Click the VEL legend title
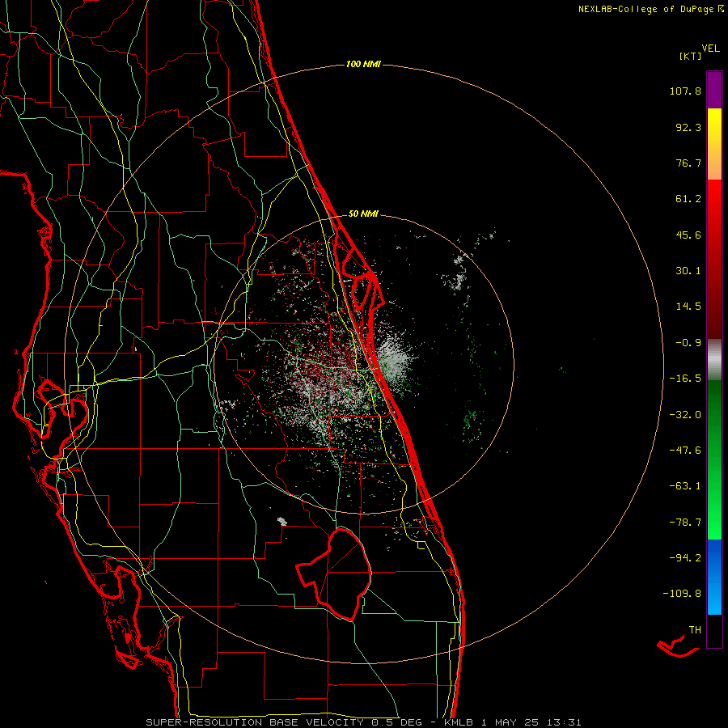 point(710,49)
